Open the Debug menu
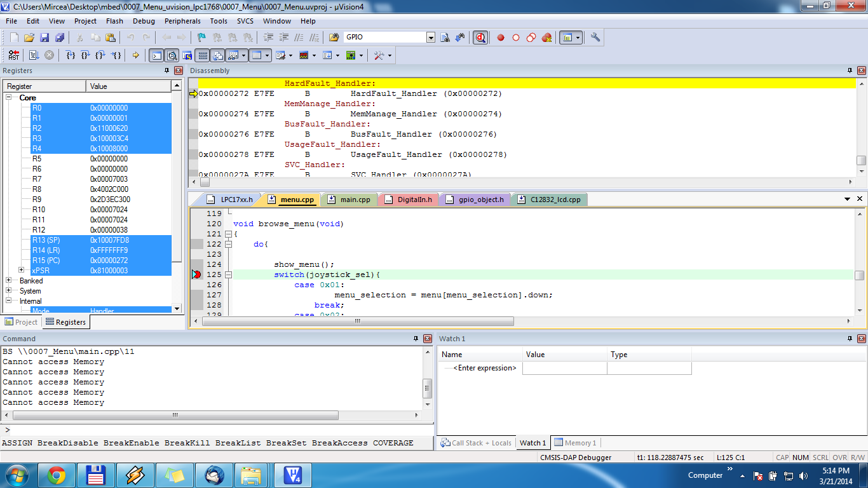 click(144, 21)
